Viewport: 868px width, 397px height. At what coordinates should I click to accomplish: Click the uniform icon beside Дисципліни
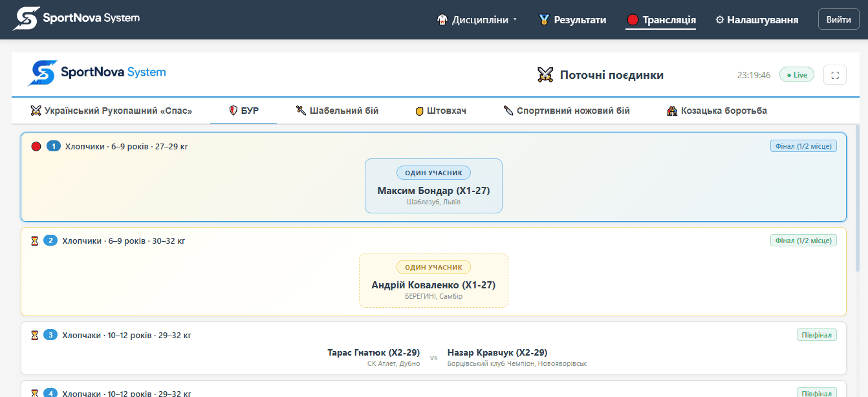tap(442, 20)
